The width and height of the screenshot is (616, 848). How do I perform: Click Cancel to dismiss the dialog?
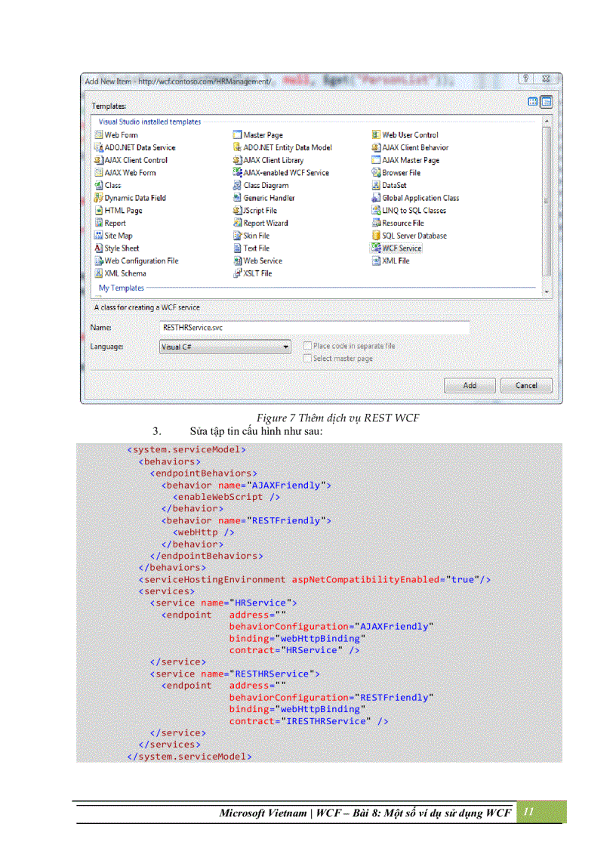click(526, 385)
